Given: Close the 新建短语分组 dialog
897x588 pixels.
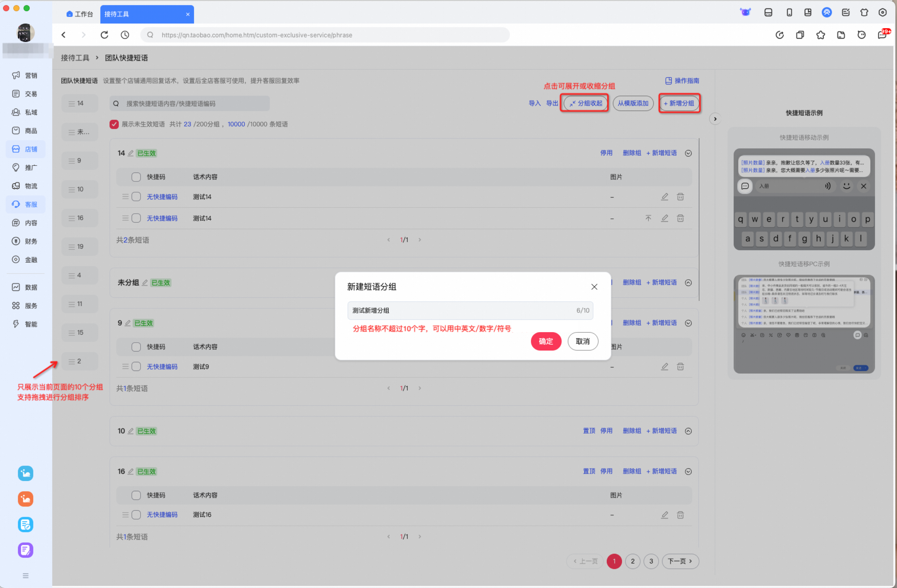Looking at the screenshot, I should [x=594, y=287].
